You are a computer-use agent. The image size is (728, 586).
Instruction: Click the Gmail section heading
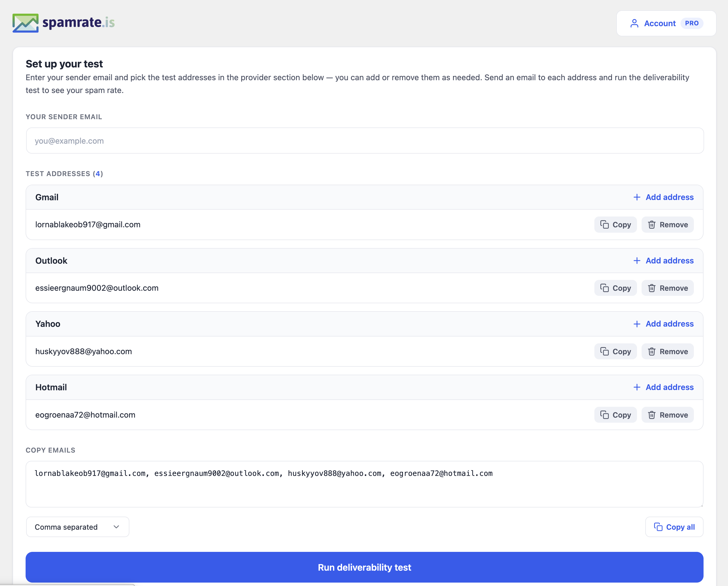pos(47,197)
